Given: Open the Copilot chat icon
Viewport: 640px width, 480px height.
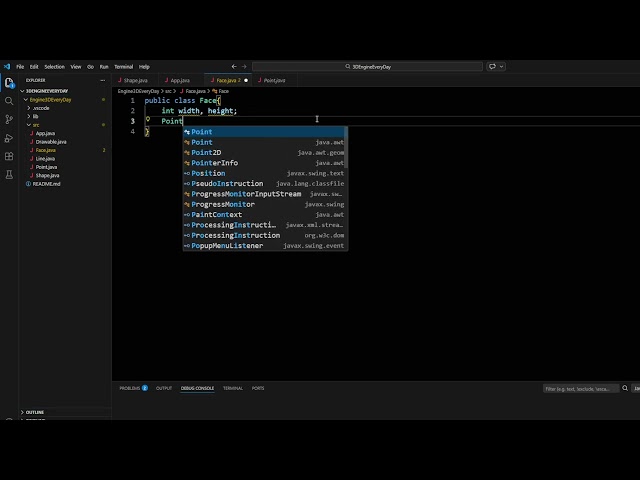Looking at the screenshot, I should coord(492,67).
